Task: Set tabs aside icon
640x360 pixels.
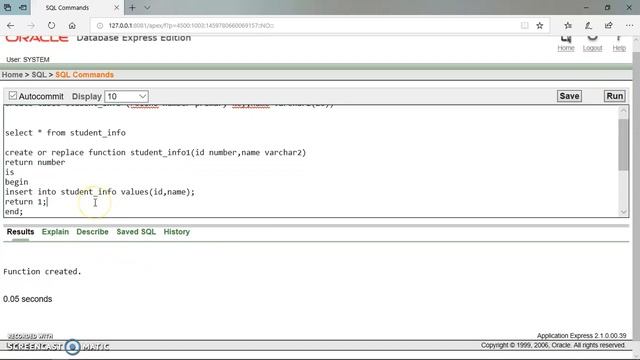Action: tap(23, 7)
